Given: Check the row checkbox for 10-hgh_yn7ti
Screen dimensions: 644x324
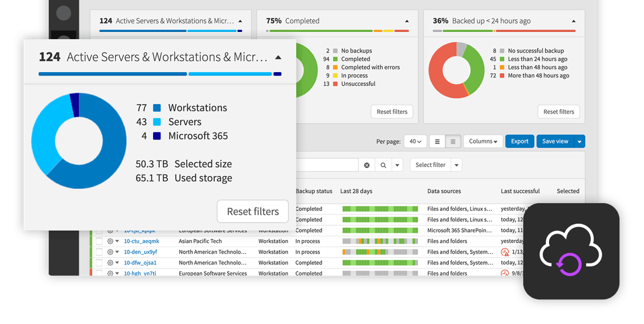Looking at the screenshot, I should (99, 273).
